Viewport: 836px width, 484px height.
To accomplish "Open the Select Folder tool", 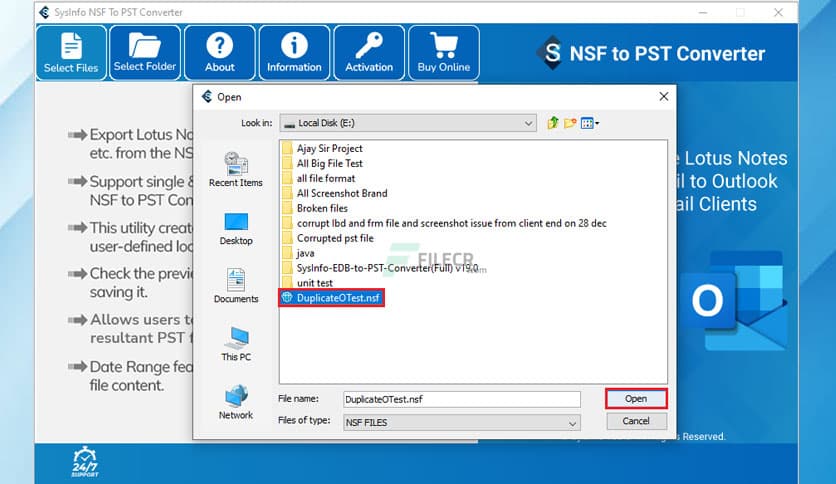I will click(x=145, y=53).
